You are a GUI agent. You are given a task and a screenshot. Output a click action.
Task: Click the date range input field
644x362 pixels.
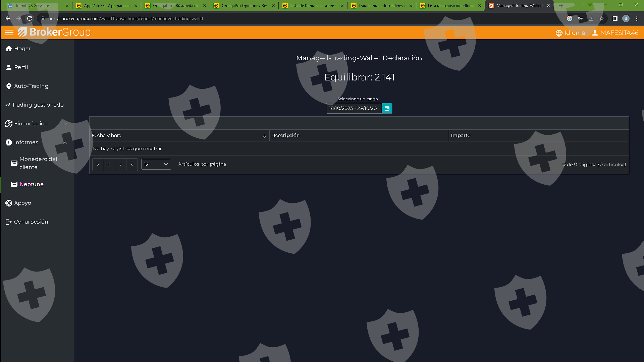click(x=354, y=108)
